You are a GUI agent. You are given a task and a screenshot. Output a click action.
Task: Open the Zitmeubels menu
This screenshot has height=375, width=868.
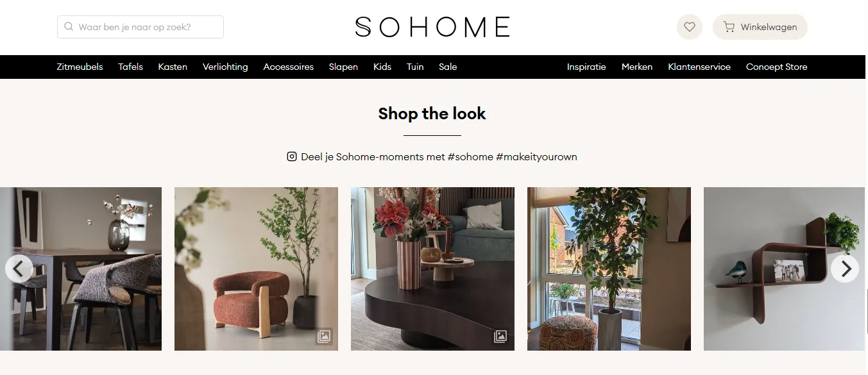click(80, 67)
